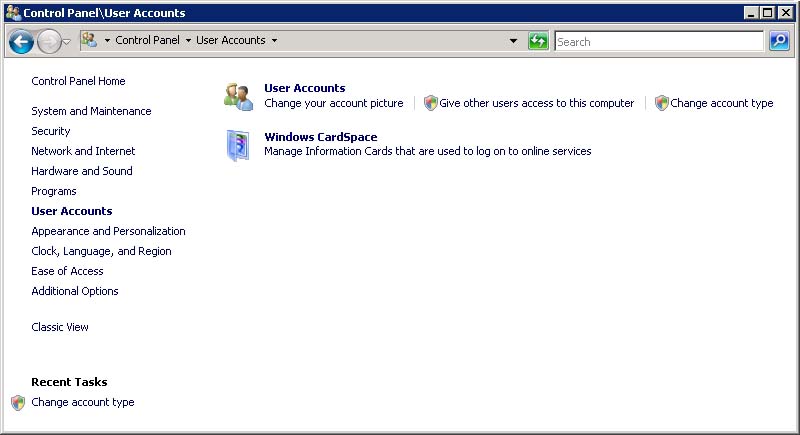The image size is (800, 435).
Task: Minimize the Control Panel window
Action: click(751, 13)
